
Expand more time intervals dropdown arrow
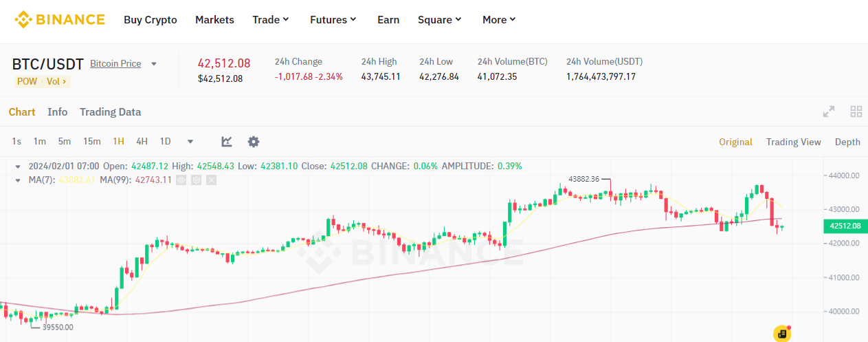coord(190,142)
